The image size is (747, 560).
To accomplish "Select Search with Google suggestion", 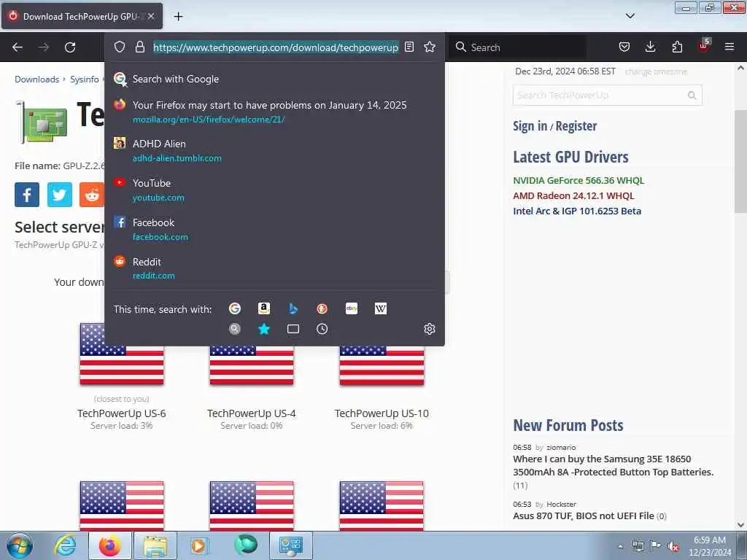I will coord(274,79).
